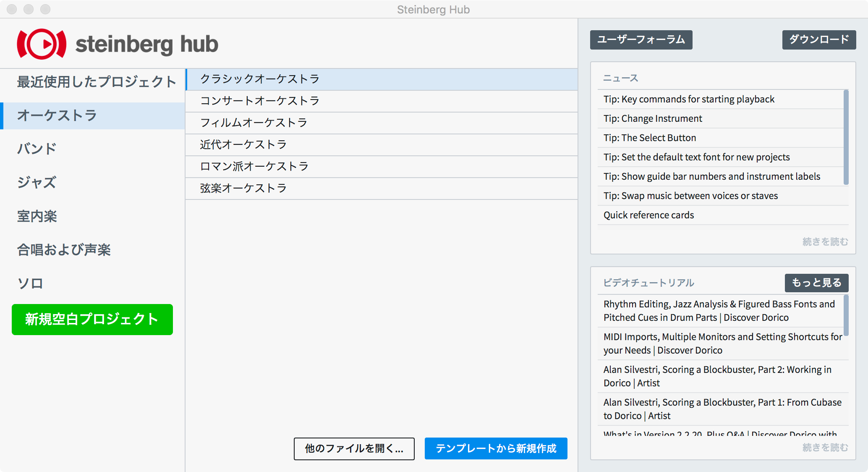The image size is (868, 472).
Task: Choose the フィルムオーケストラ template
Action: click(382, 123)
